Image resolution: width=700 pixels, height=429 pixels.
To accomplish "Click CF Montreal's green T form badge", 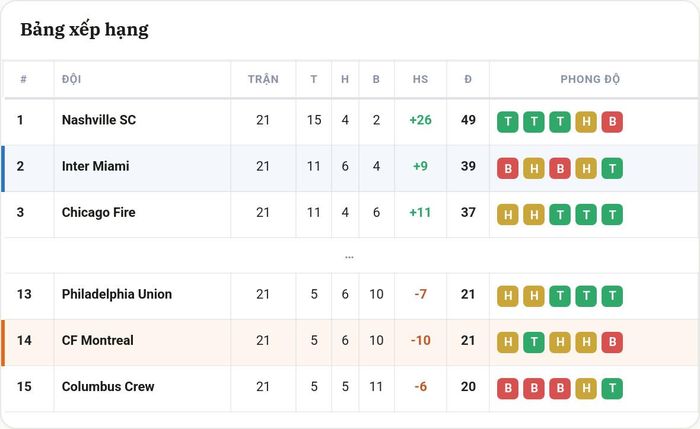I will [x=534, y=342].
